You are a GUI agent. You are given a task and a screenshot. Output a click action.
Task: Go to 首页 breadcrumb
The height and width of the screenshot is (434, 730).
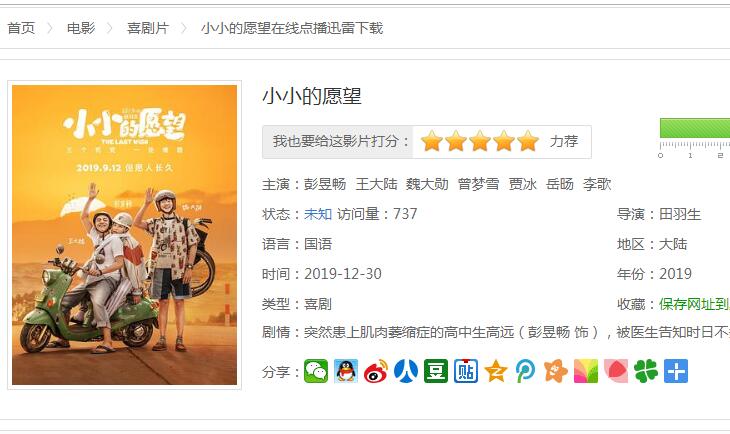(x=21, y=28)
